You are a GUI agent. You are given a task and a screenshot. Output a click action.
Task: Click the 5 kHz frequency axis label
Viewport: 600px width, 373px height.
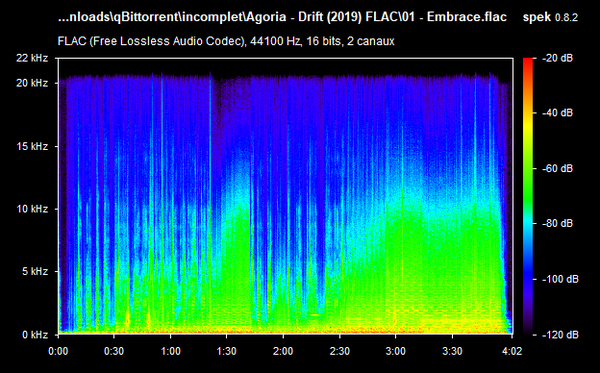(x=35, y=272)
